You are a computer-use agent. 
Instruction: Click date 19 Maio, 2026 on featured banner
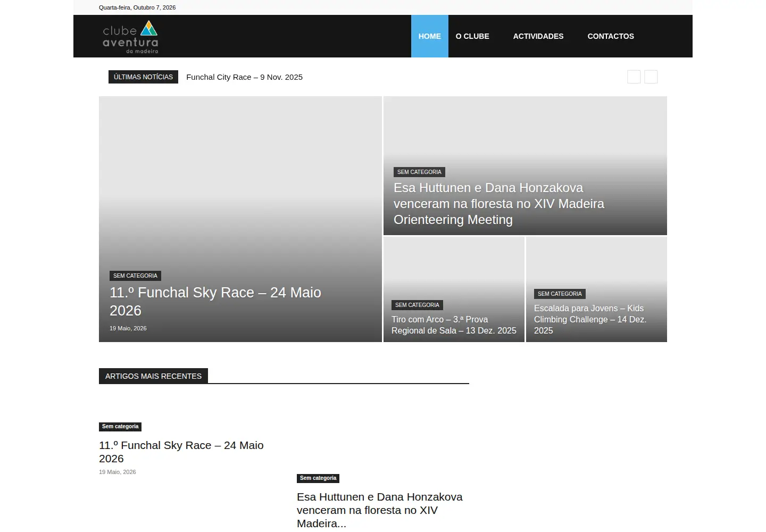(128, 328)
